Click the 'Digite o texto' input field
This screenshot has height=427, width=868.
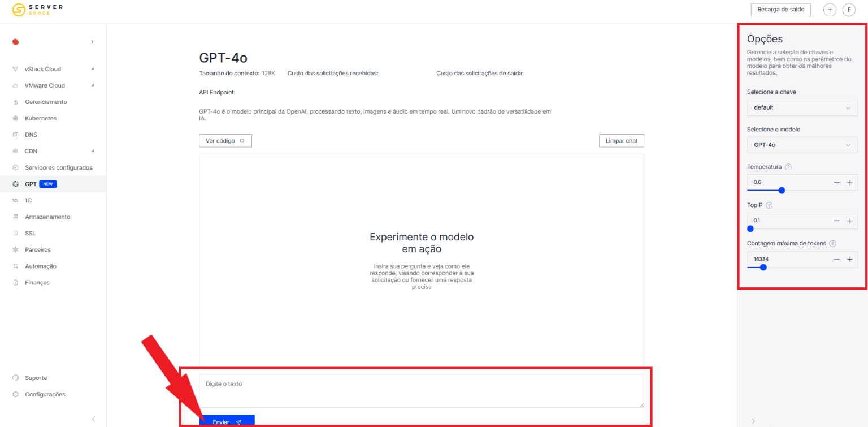click(422, 390)
